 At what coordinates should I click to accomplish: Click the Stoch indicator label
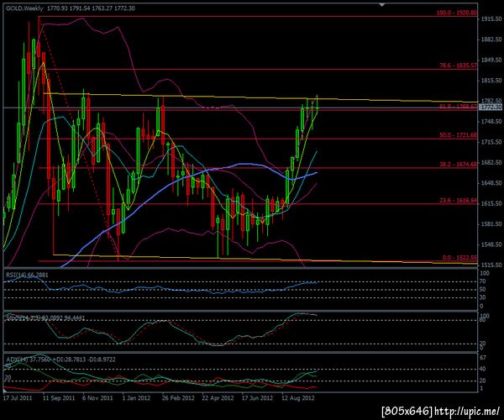45,318
